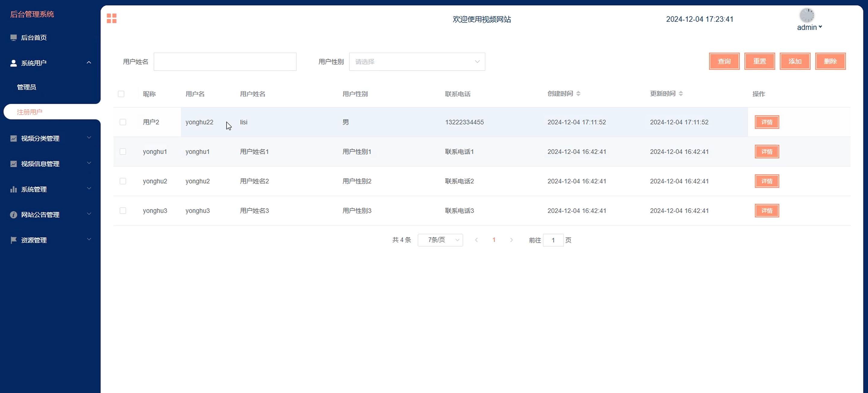This screenshot has height=393, width=868.
Task: Check the row for 用户2
Action: (x=123, y=122)
